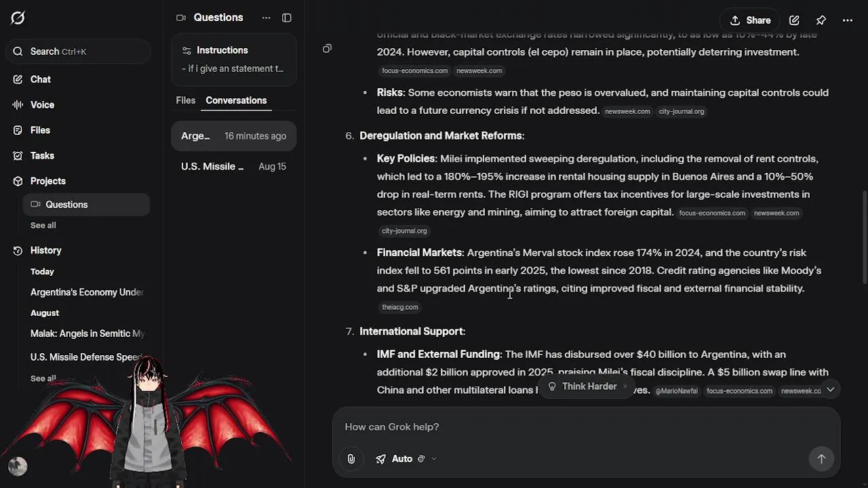Viewport: 868px width, 488px height.
Task: Pin this conversation with pin icon
Action: tap(821, 20)
